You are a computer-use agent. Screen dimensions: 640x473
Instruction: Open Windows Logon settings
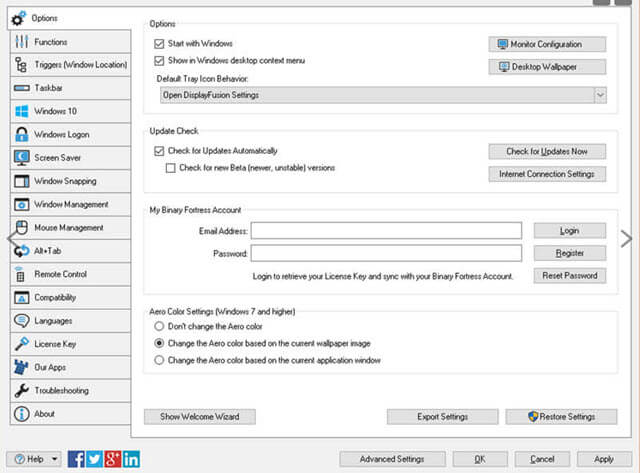click(x=70, y=135)
